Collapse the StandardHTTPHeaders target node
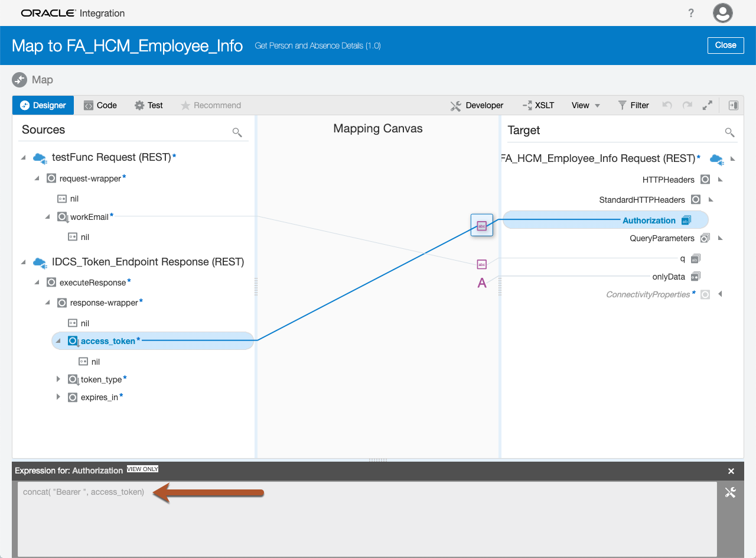Screen dimensions: 756x558 711,200
